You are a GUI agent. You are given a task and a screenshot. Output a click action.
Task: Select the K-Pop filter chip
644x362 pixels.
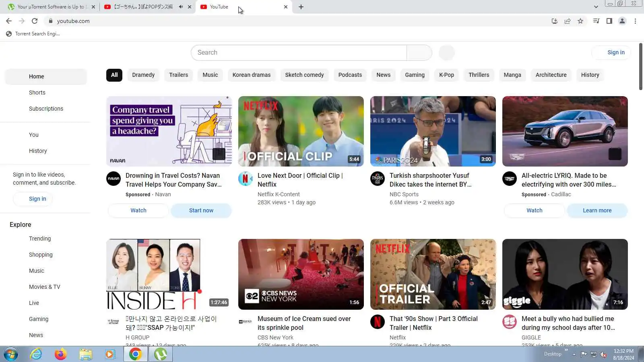[446, 75]
